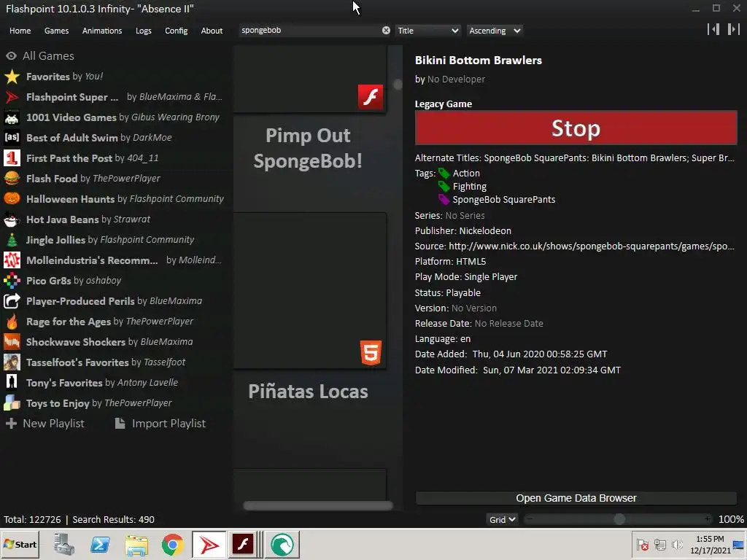The image size is (747, 560).
Task: Click the Server Manager taskbar icon
Action: click(x=64, y=545)
